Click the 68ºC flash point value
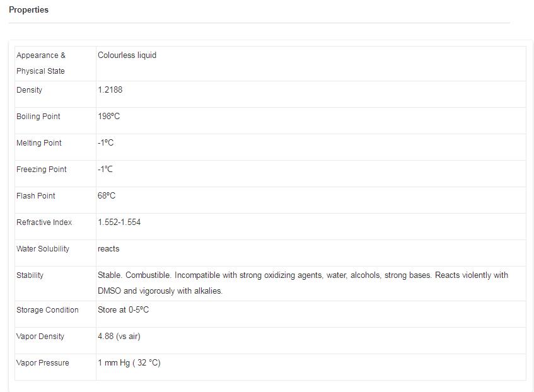This screenshot has height=392, width=534. [107, 196]
